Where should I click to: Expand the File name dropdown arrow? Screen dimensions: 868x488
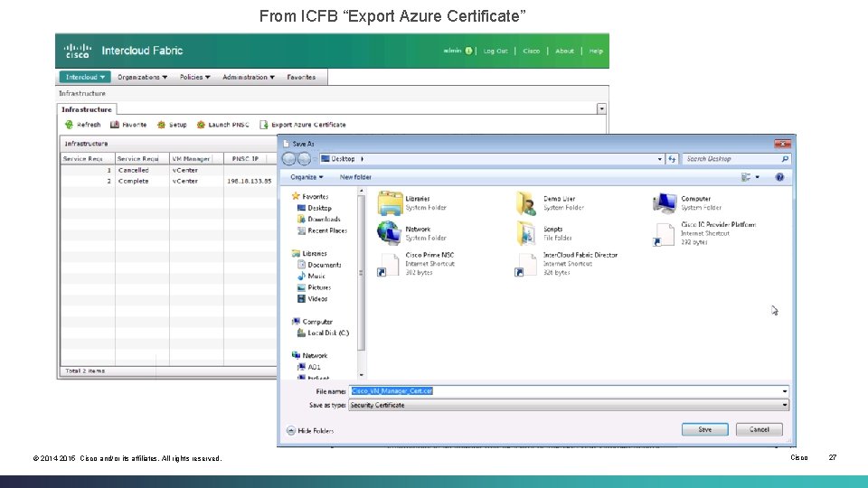tap(785, 391)
